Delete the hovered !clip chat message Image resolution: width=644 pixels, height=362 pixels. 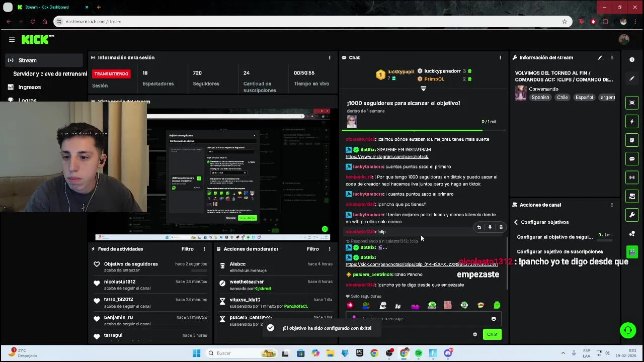tap(501, 227)
